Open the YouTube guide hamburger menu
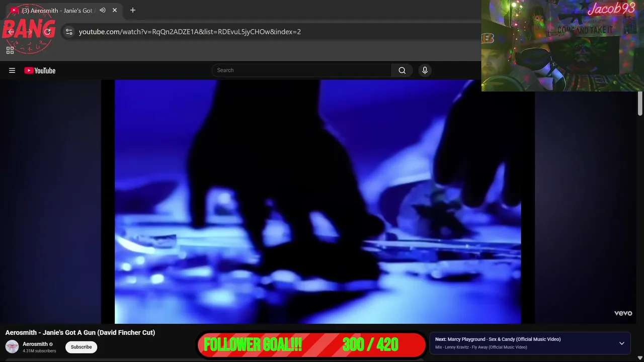The height and width of the screenshot is (362, 644). point(12,70)
